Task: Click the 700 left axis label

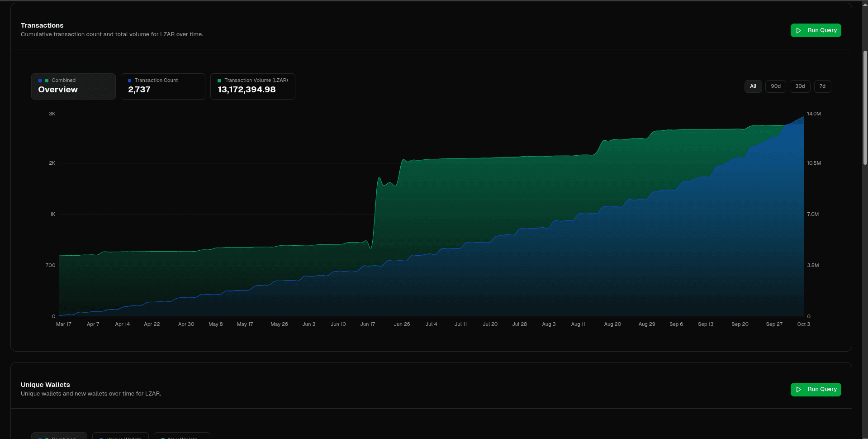Action: click(51, 265)
